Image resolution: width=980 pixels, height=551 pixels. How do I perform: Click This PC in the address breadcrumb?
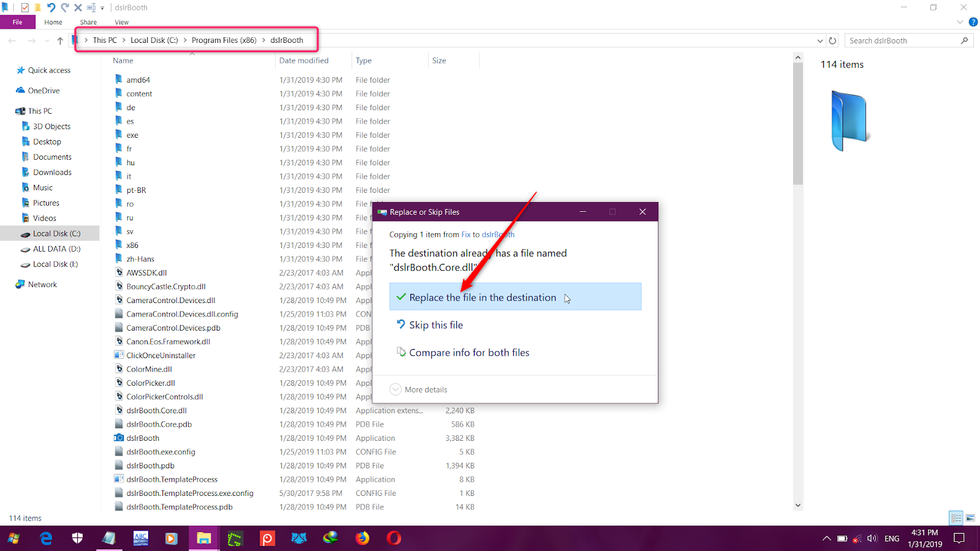(x=105, y=40)
